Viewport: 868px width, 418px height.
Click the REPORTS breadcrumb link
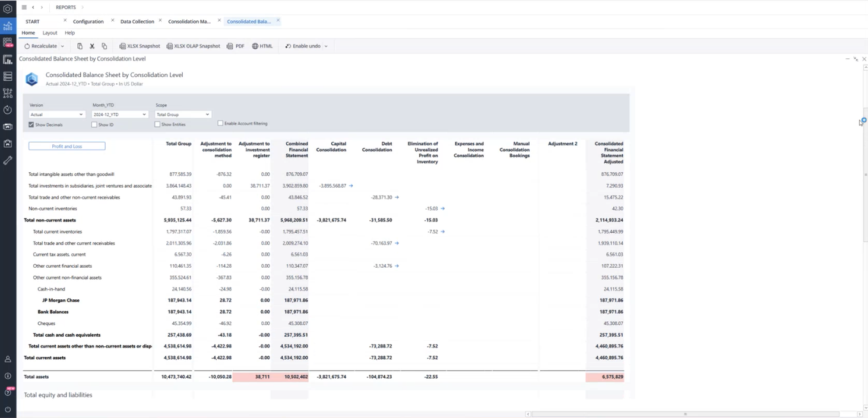[65, 7]
